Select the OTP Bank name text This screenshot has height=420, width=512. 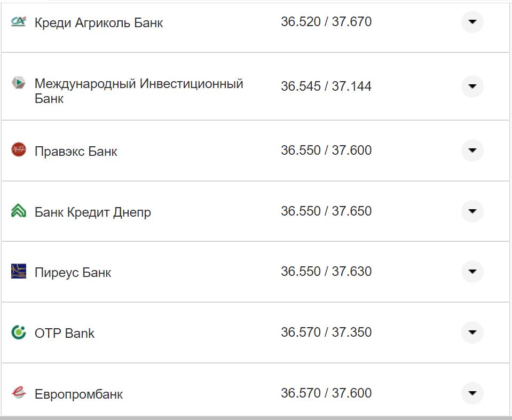64,332
